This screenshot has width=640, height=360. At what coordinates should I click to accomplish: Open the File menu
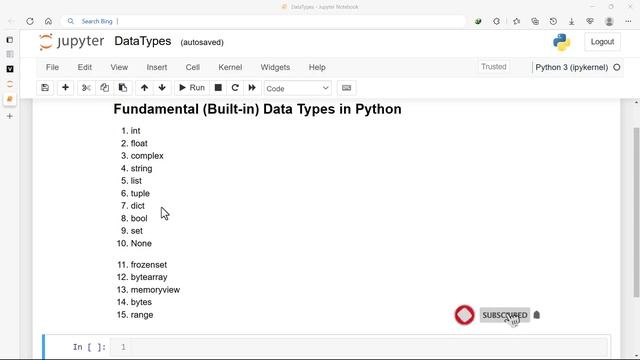[52, 67]
